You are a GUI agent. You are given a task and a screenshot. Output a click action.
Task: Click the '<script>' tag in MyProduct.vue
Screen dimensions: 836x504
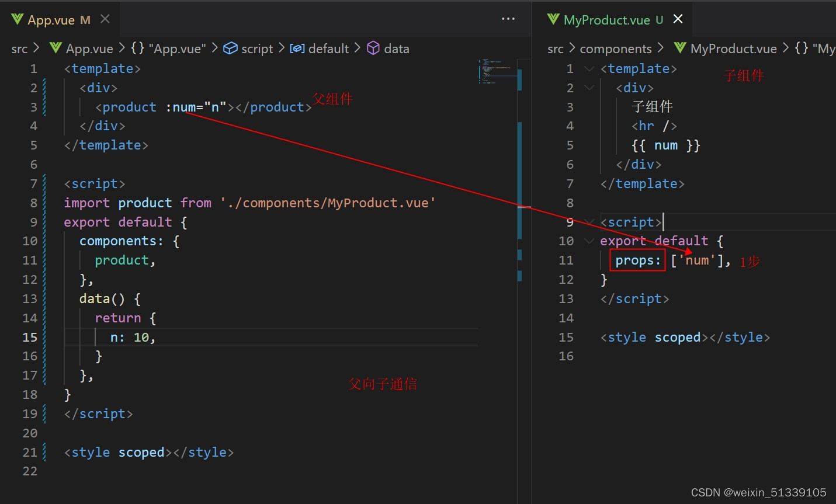pos(631,222)
